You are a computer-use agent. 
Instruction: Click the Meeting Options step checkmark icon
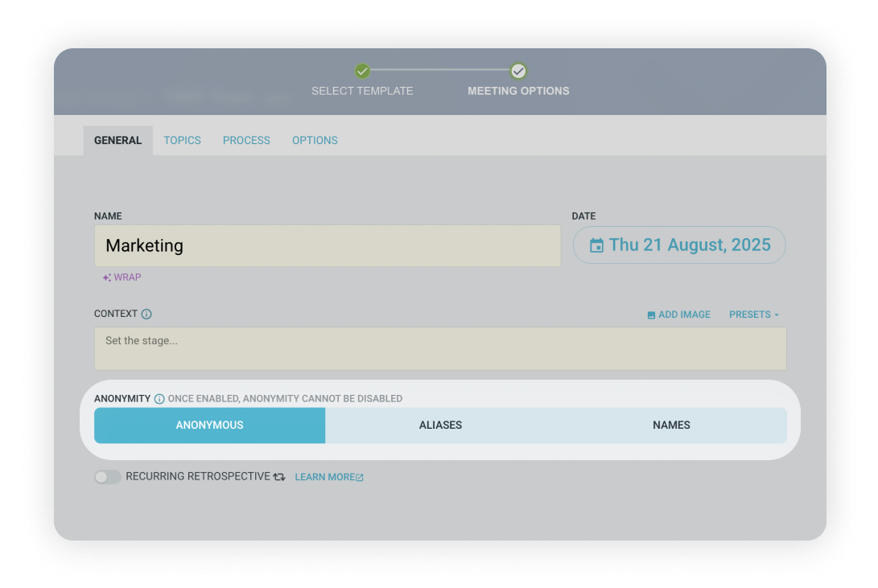(x=518, y=71)
